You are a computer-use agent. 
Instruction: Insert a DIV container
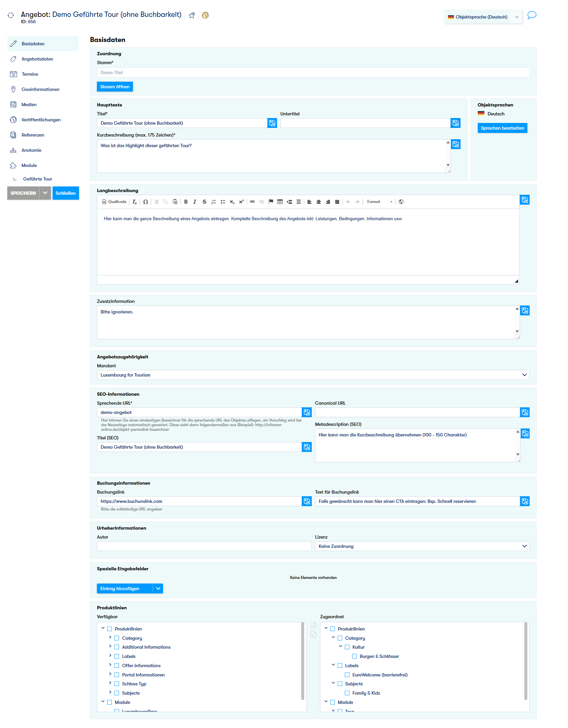coord(299,202)
